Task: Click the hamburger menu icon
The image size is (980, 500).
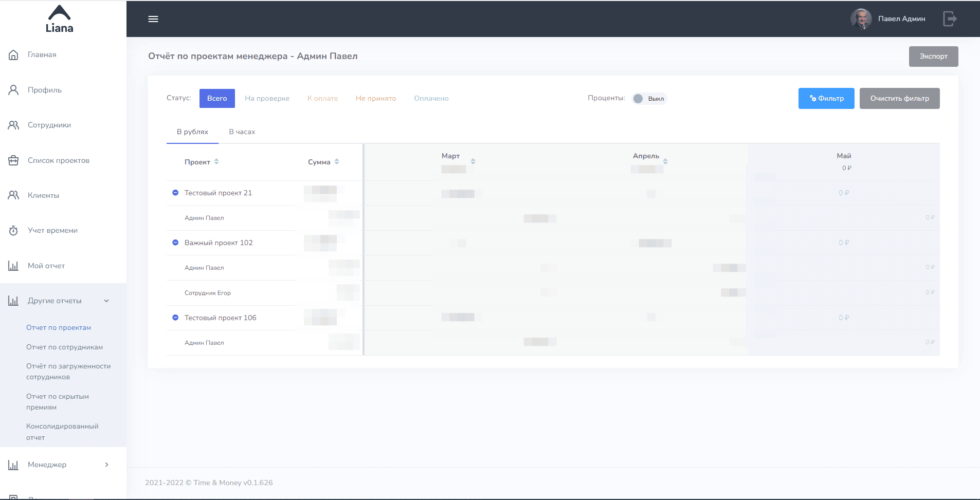Action: (x=153, y=19)
